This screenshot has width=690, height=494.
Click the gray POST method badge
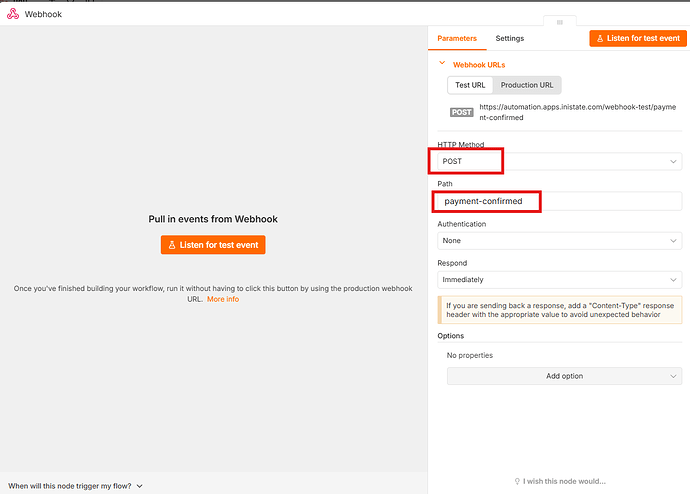tap(462, 112)
